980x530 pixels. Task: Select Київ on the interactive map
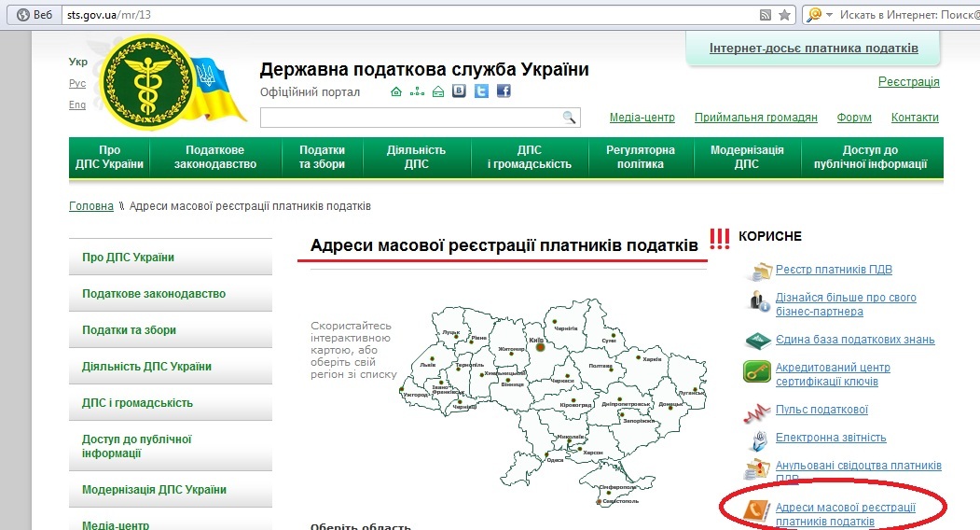pyautogui.click(x=539, y=347)
